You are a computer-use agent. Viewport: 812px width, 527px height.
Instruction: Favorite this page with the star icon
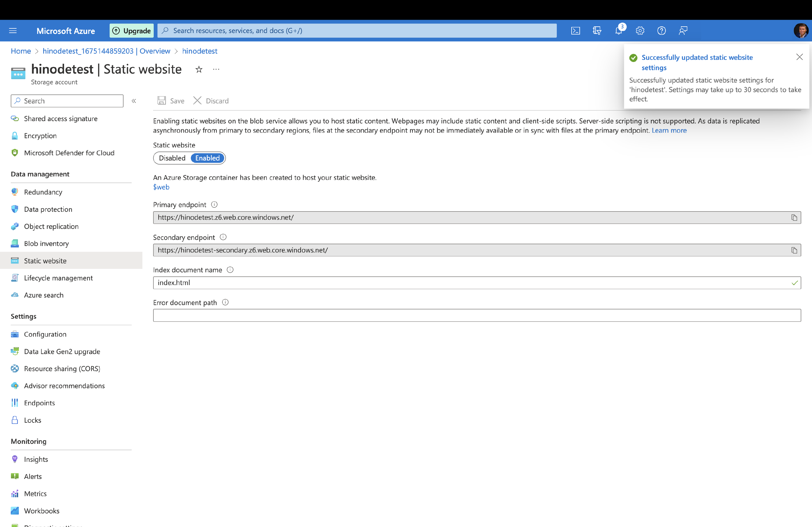(x=199, y=70)
